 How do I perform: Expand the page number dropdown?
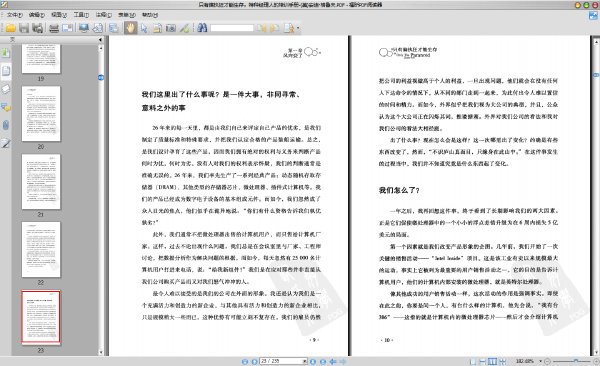point(305,361)
